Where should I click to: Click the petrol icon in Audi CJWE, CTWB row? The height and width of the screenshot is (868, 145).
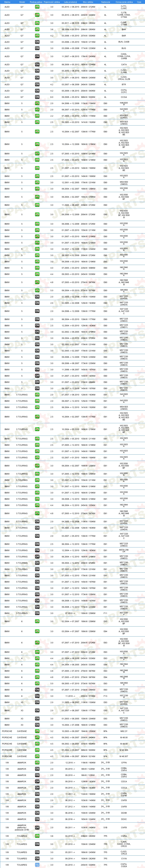point(37,23)
